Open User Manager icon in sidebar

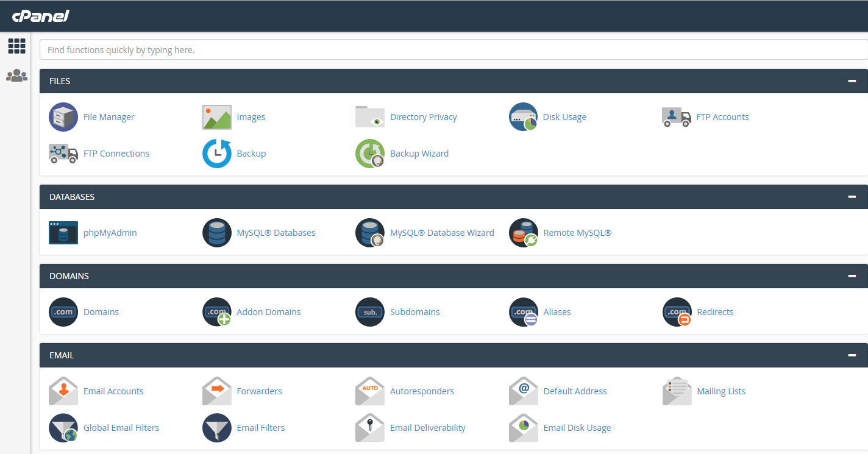pos(16,76)
